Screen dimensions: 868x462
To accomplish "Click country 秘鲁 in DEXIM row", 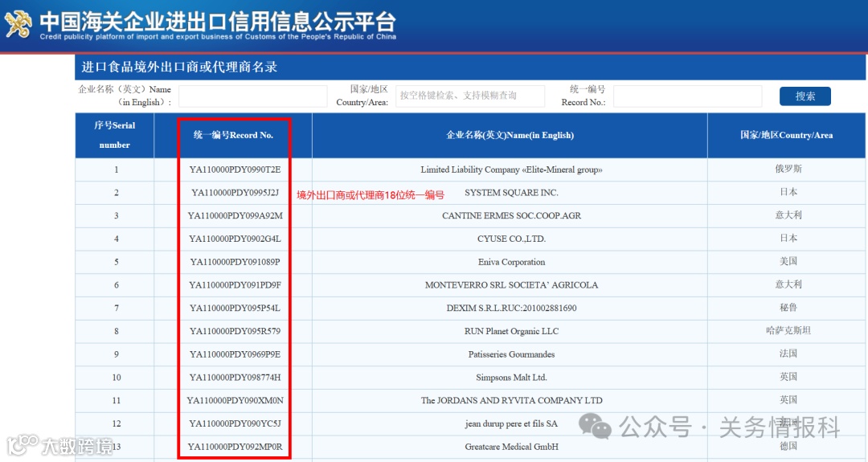I will [x=788, y=308].
